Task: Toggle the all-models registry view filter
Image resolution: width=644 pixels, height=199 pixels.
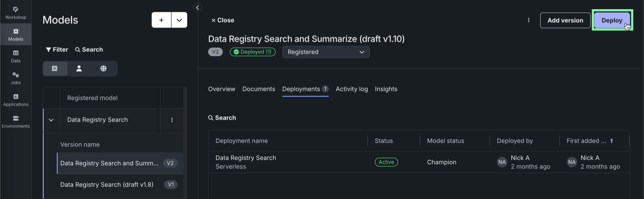Action: tap(55, 69)
